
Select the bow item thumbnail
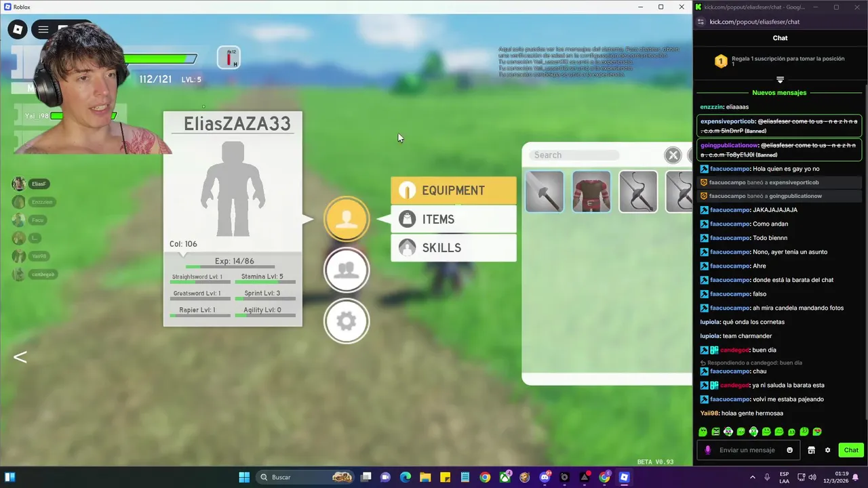638,192
